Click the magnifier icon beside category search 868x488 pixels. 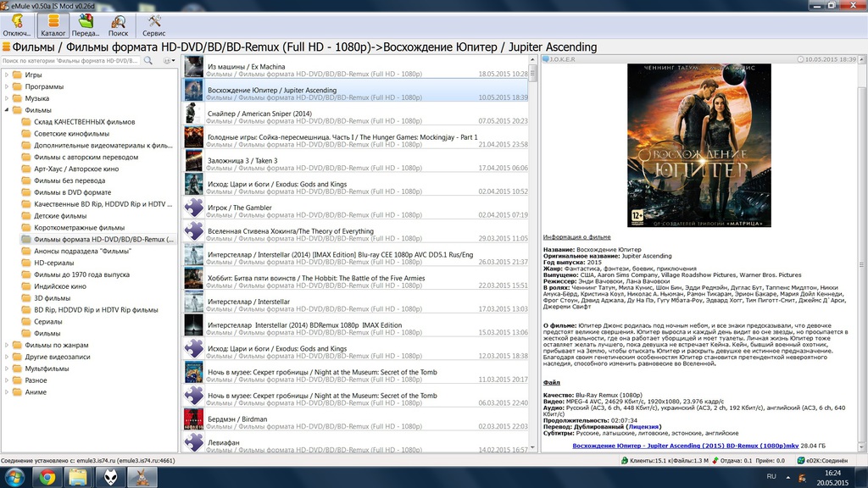point(148,60)
